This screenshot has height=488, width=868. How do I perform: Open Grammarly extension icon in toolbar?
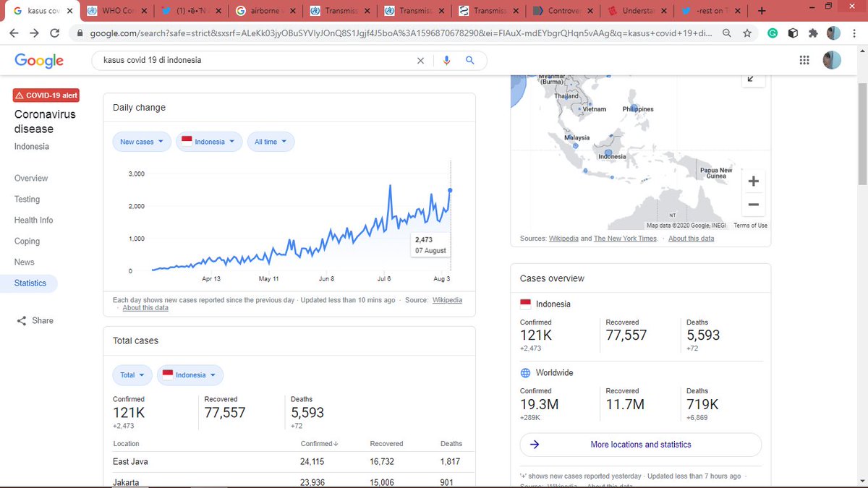coord(773,33)
